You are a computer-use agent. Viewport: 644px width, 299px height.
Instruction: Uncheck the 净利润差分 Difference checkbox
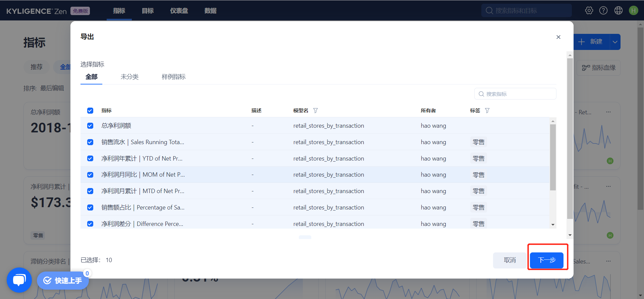(x=90, y=224)
